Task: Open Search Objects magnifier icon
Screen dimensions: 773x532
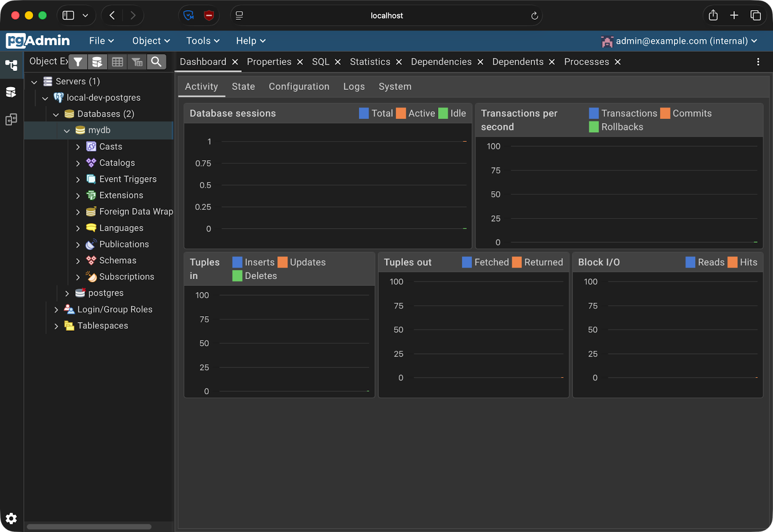Action: click(x=156, y=62)
